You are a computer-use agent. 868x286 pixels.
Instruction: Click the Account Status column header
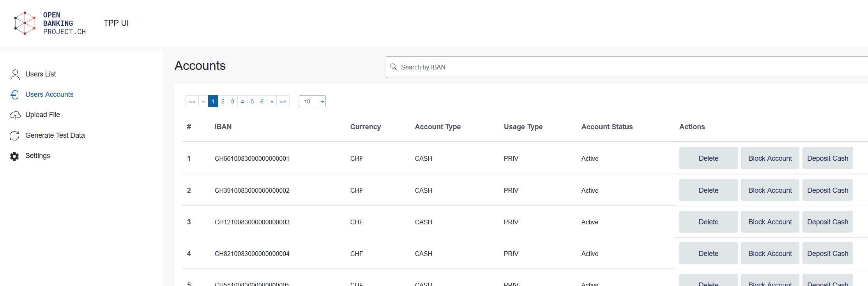pyautogui.click(x=607, y=127)
